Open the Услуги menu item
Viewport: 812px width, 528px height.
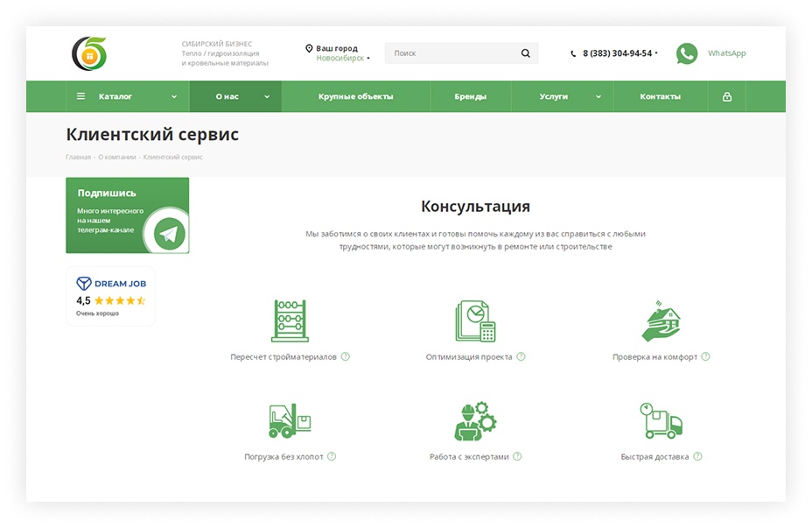(563, 96)
